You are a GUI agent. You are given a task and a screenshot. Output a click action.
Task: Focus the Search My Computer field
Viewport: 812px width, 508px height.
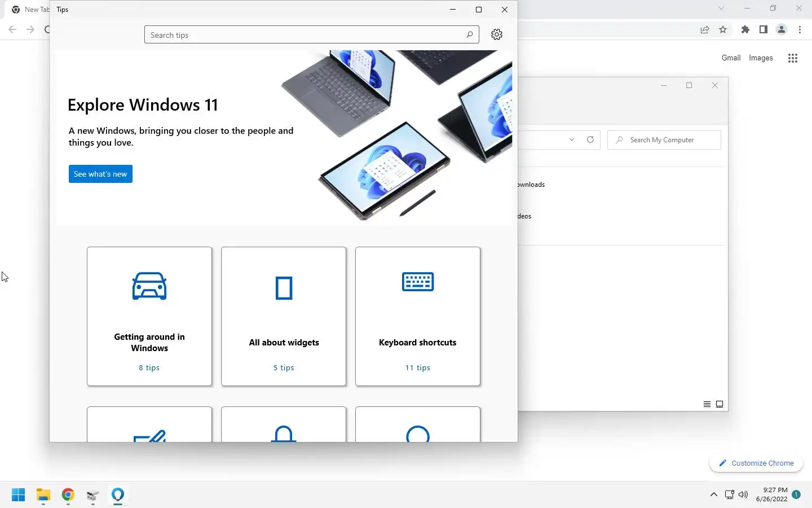click(664, 140)
